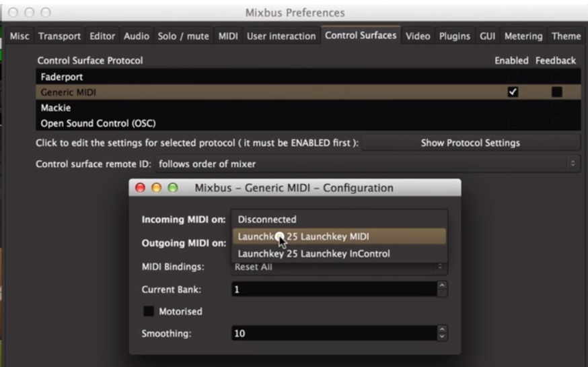
Task: Toggle Feedback checkbox for Generic MIDI
Action: click(557, 92)
